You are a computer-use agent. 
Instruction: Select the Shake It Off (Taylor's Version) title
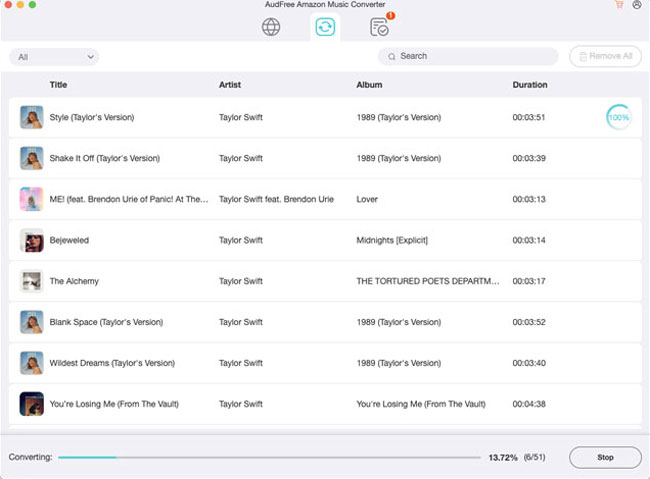(x=104, y=158)
